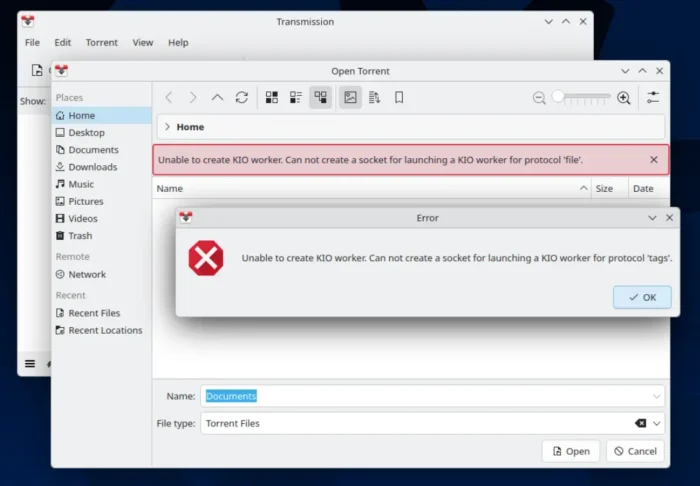The image size is (700, 486).
Task: Open Trash in Places sidebar
Action: click(x=102, y=236)
